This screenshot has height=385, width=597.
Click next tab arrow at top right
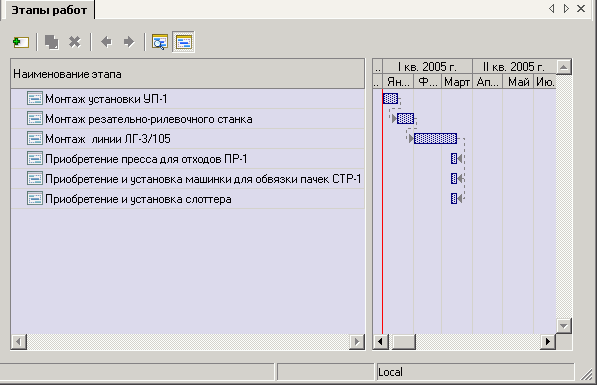[566, 8]
